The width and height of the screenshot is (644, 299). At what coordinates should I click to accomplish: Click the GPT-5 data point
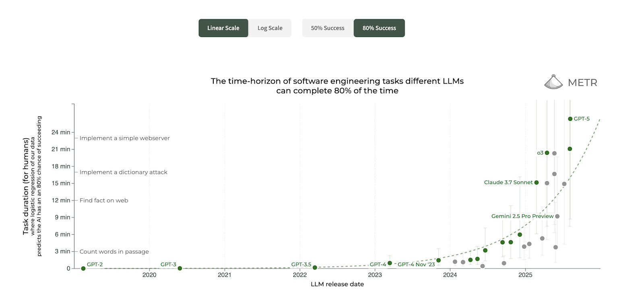click(570, 119)
